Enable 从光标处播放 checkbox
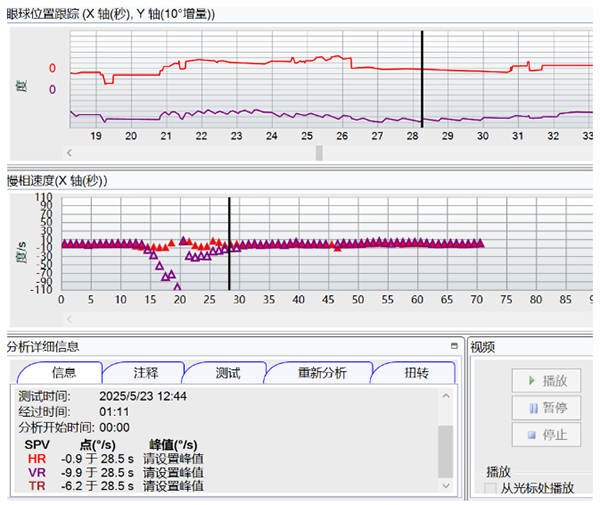 click(x=491, y=488)
